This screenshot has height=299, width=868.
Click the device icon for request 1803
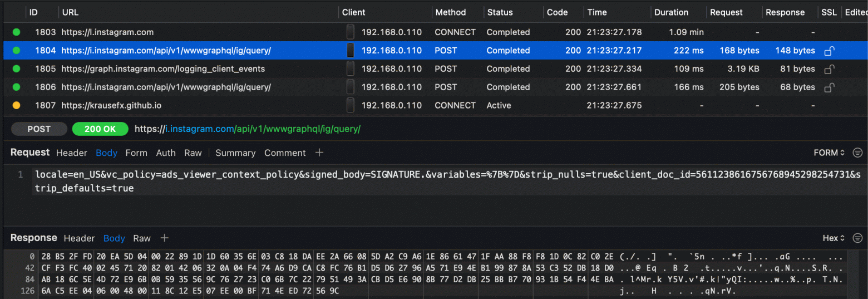coord(350,32)
